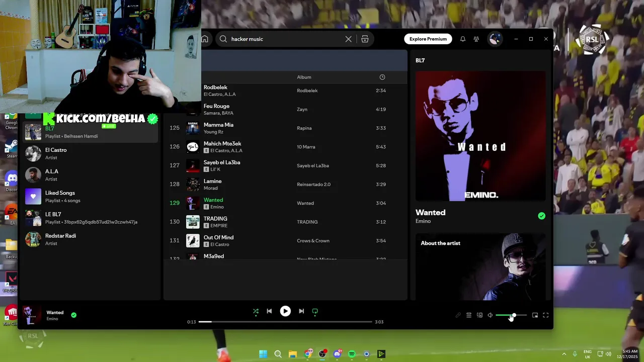644x362 pixels.
Task: Open Discord from the taskbar
Action: click(x=337, y=354)
